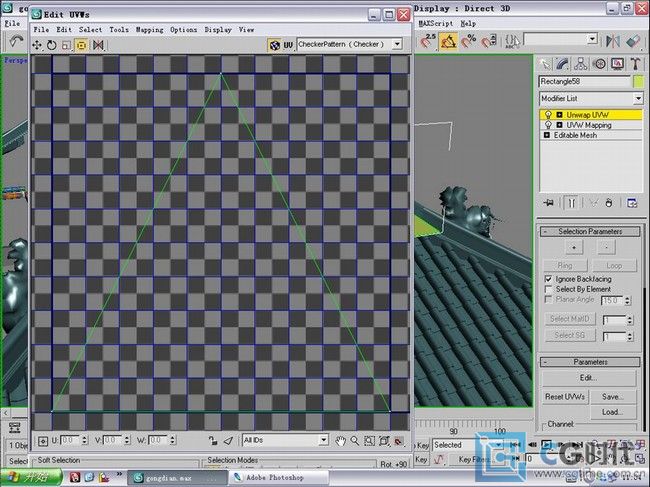Click the 2.5D Snap toggle icon

tap(429, 41)
